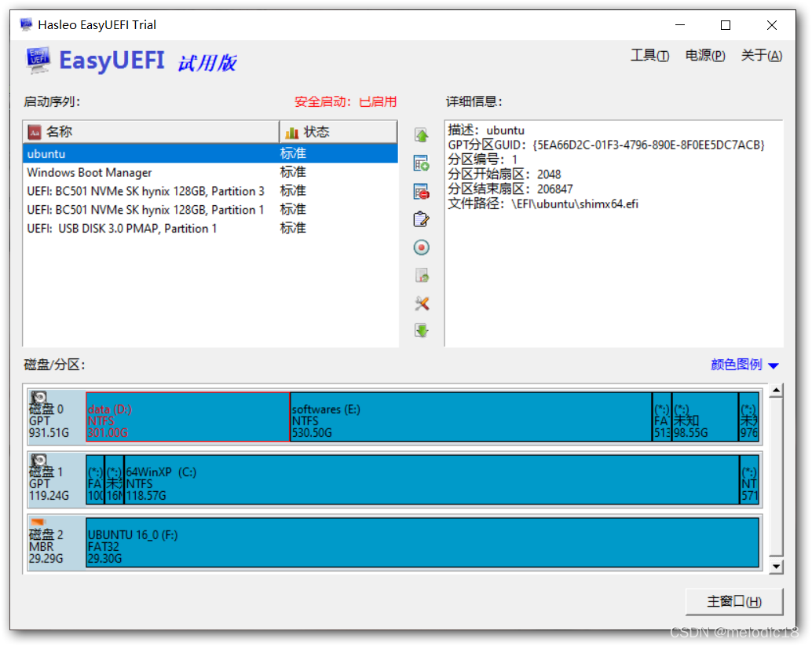Image resolution: width=812 pixels, height=646 pixels.
Task: Sort by the 名称 column header
Action: (x=151, y=132)
